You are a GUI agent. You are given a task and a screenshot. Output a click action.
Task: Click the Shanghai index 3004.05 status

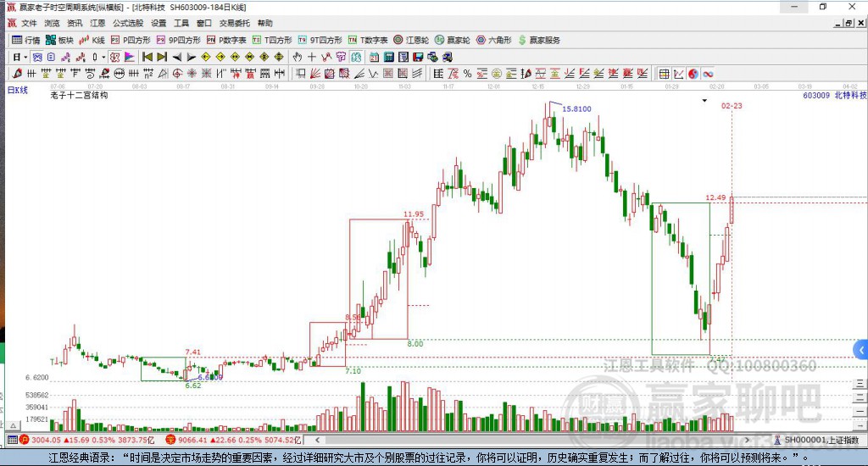click(87, 440)
